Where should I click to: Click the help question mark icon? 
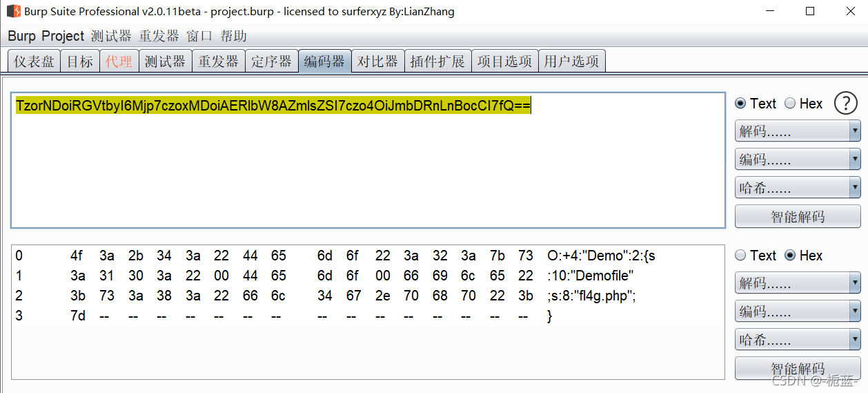[846, 104]
